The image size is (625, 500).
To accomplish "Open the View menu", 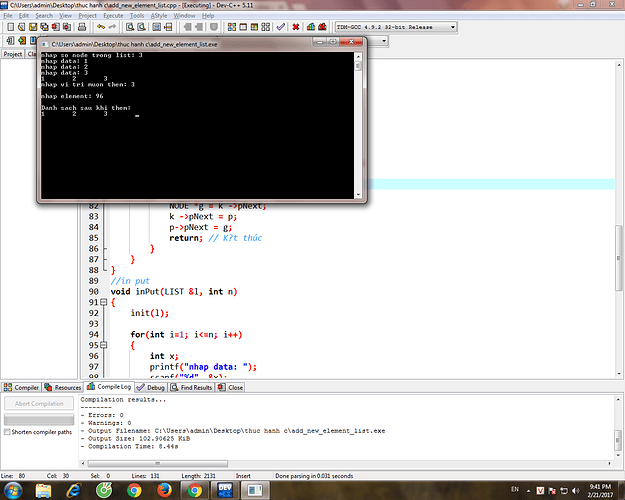I will point(65,16).
